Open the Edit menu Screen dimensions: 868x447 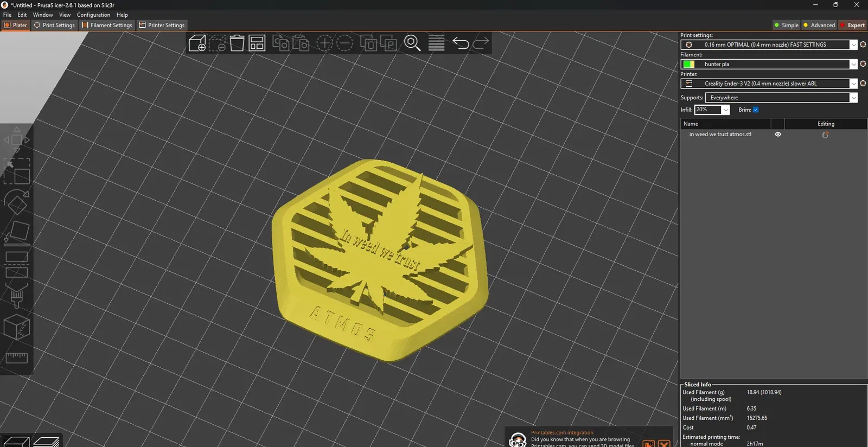point(22,15)
